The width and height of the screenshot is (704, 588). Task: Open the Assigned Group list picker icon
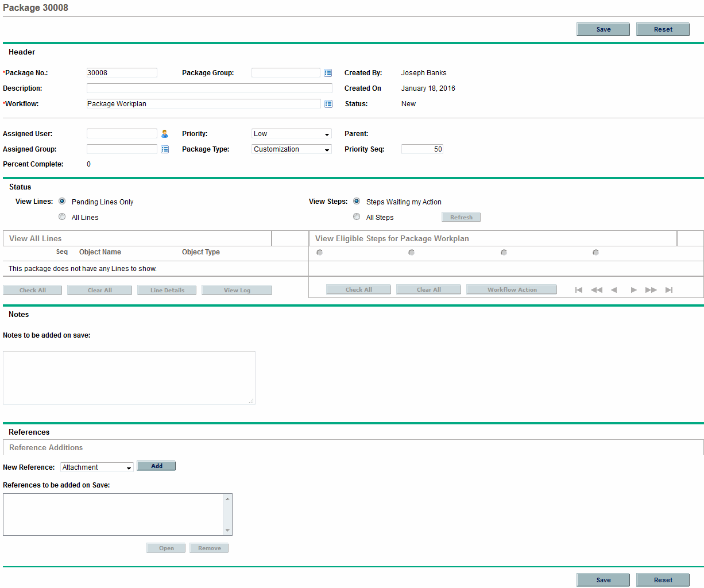click(165, 149)
